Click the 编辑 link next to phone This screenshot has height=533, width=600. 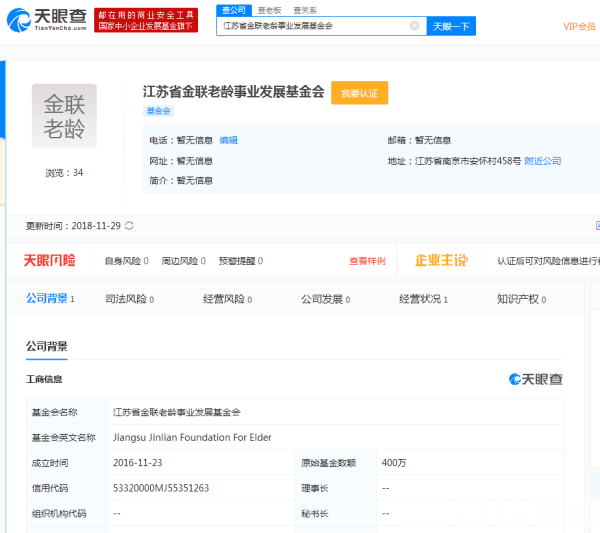[x=229, y=140]
